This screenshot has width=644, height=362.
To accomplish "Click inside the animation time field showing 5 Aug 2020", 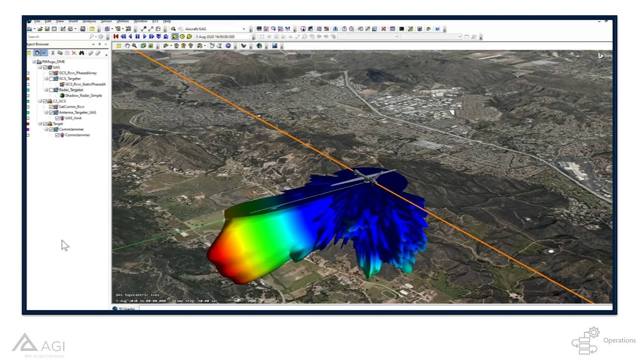I will point(216,37).
